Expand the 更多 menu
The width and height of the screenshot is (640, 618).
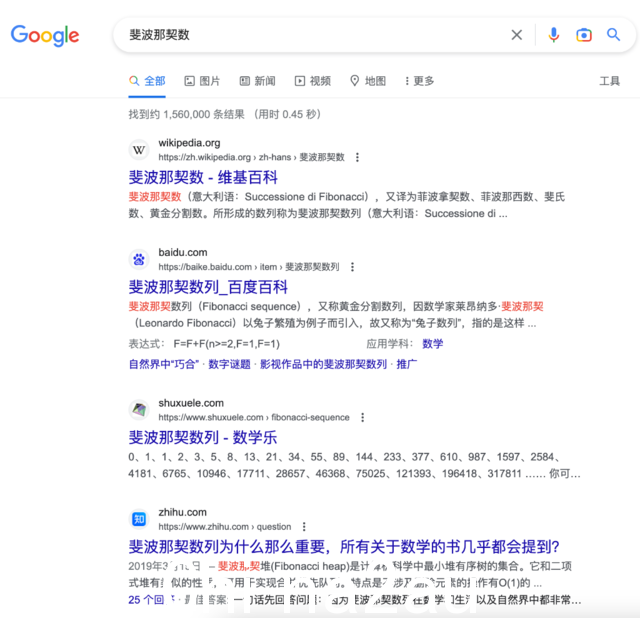tap(419, 81)
